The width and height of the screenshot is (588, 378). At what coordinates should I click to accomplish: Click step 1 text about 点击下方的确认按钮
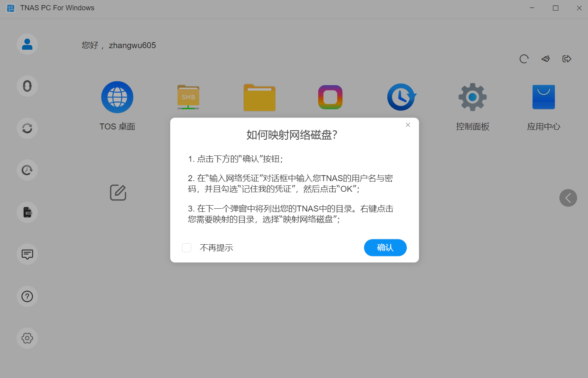click(235, 159)
